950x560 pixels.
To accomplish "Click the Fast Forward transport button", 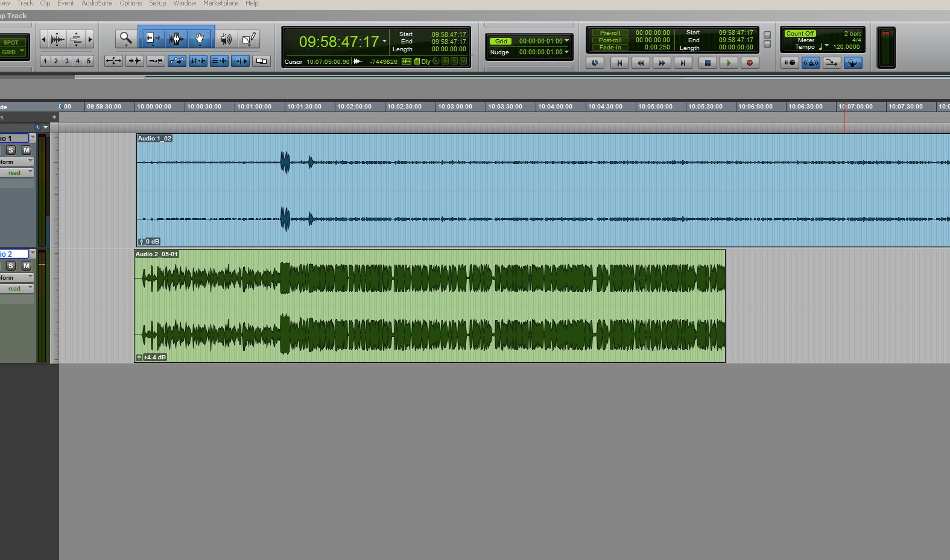I will coord(662,63).
